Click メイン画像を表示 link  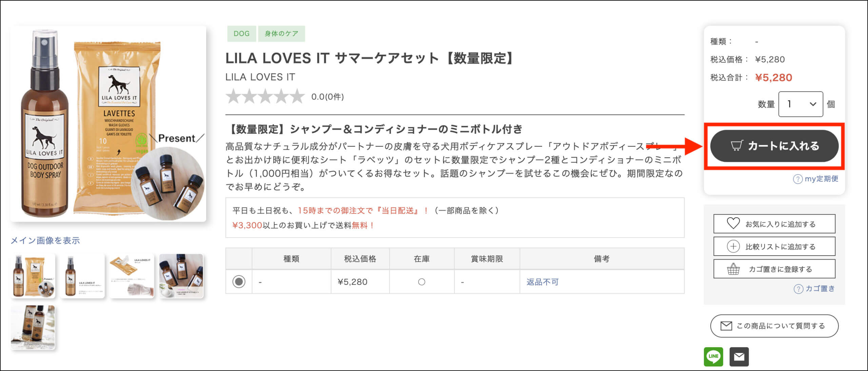[45, 241]
